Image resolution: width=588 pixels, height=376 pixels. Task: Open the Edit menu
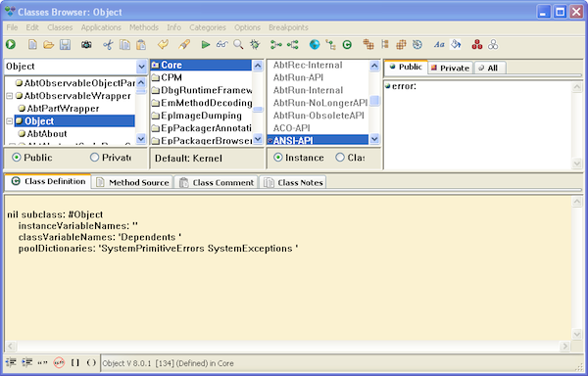[32, 27]
